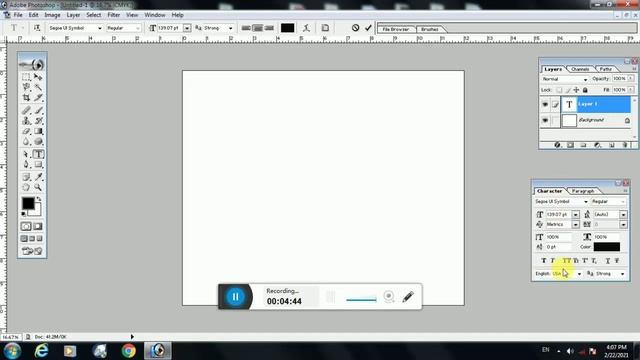This screenshot has height=360, width=640.
Task: Select the Dodge tool
Action: tap(38, 142)
